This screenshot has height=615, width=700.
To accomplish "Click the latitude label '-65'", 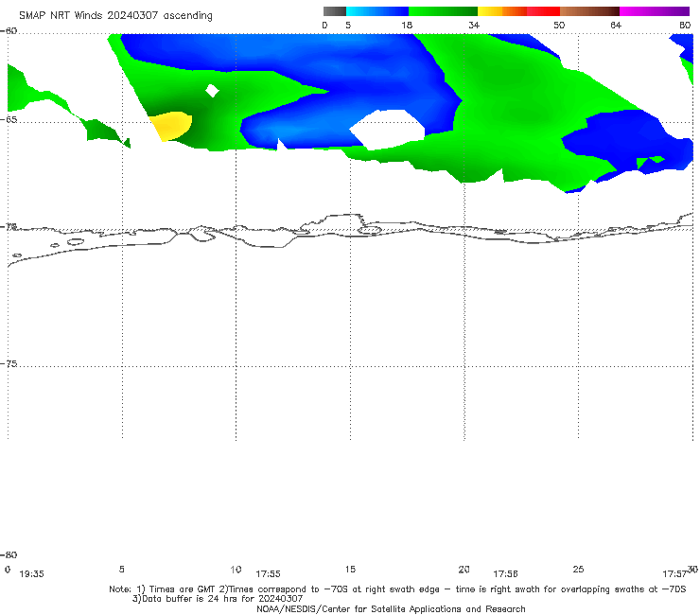I will (x=9, y=120).
